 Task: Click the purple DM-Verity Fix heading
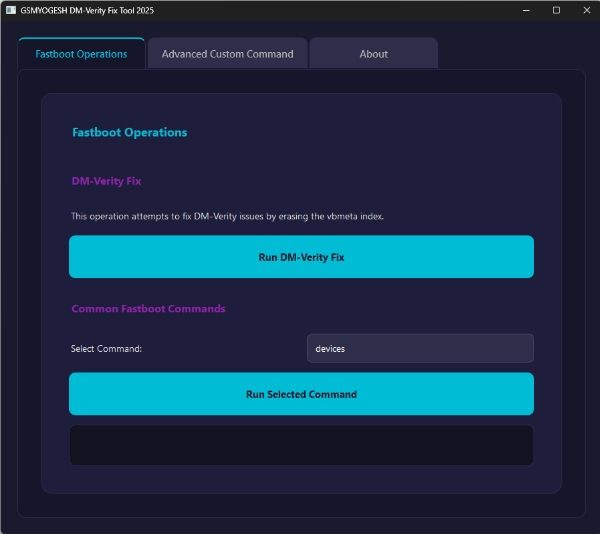(x=106, y=181)
